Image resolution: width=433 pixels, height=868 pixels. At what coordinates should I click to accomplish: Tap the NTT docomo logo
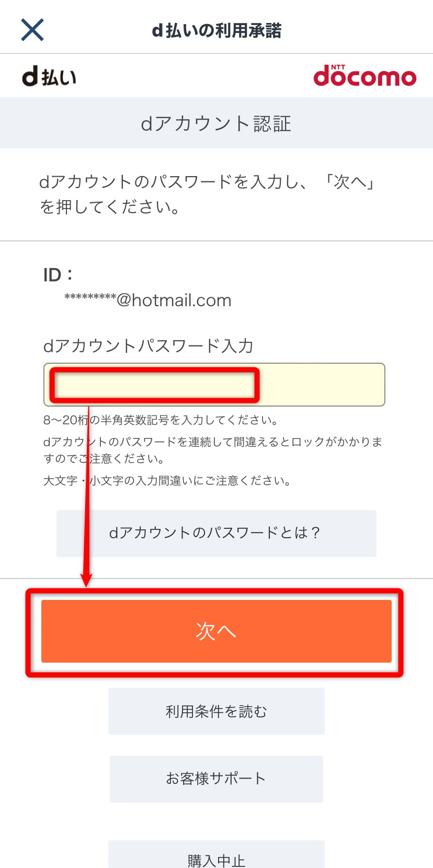point(365,75)
